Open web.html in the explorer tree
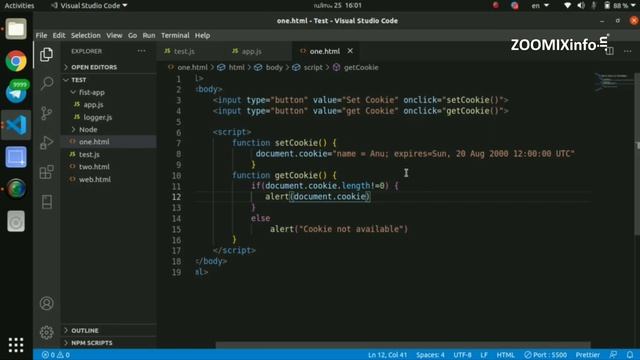 (x=95, y=179)
